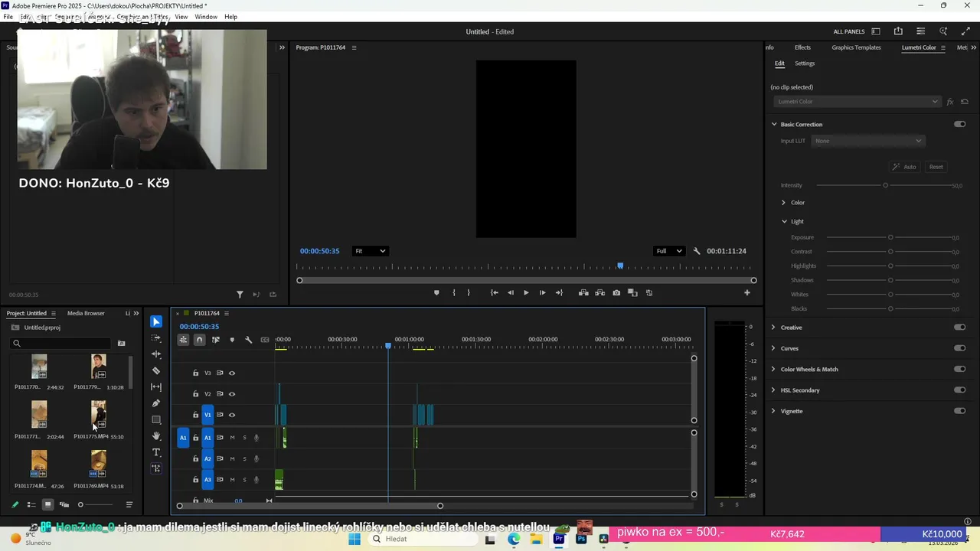The width and height of the screenshot is (980, 551).
Task: Add Marker in the timeline panel
Action: click(232, 340)
